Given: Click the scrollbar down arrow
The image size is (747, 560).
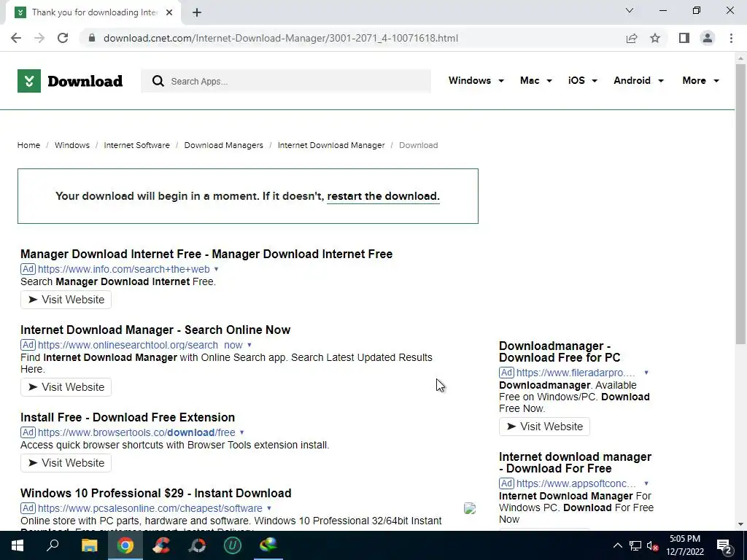Looking at the screenshot, I should tap(740, 524).
